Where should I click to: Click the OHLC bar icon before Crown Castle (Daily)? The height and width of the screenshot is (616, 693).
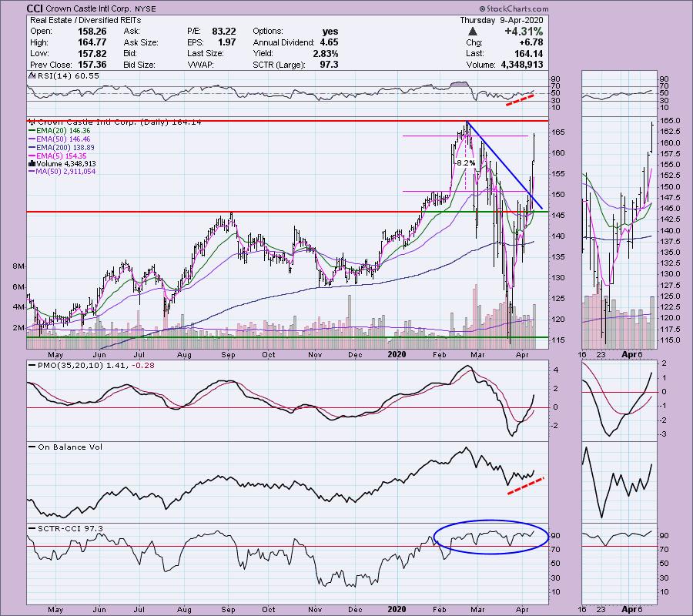pos(32,122)
